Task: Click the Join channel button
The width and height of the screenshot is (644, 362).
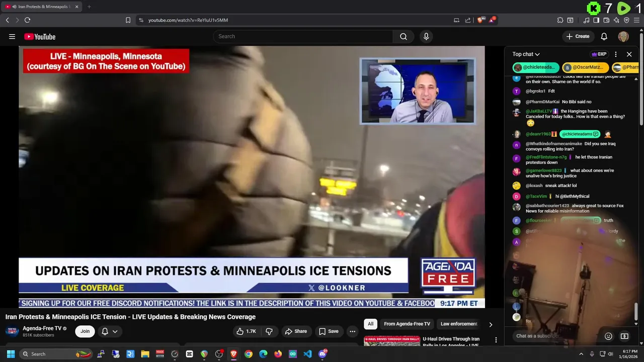Action: 85,331
